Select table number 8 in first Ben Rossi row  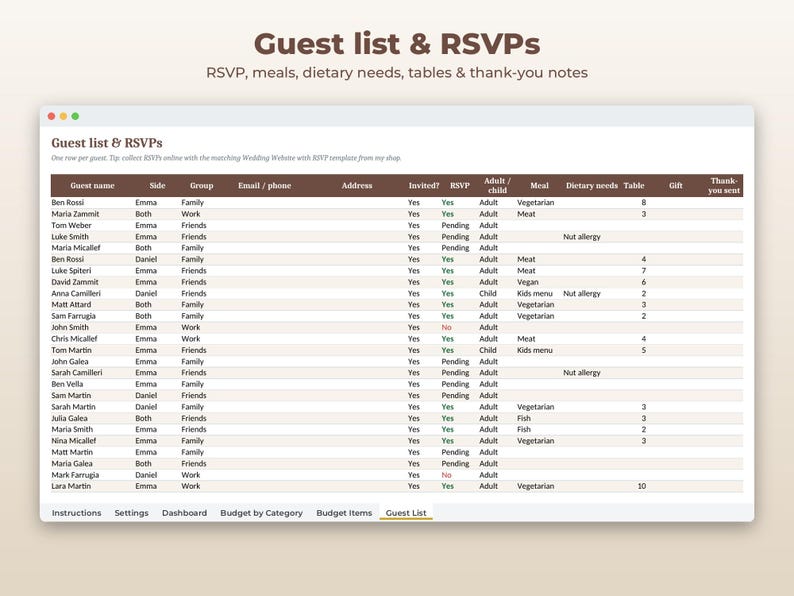coord(644,202)
